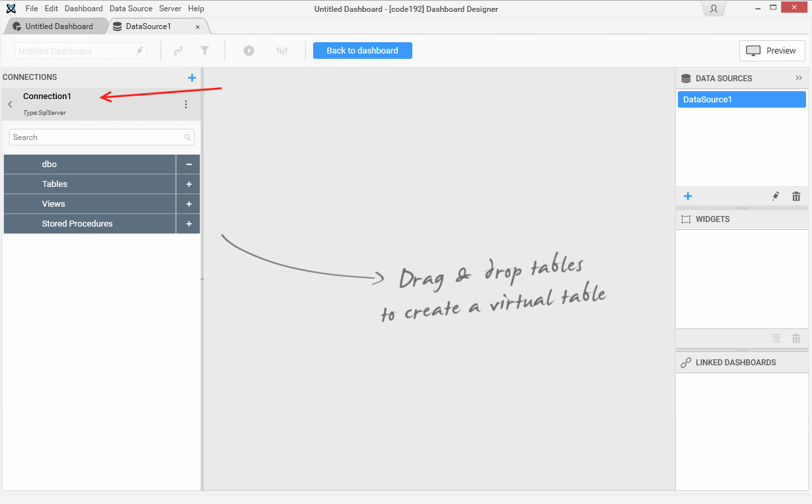Open the Data Source menu

(131, 9)
